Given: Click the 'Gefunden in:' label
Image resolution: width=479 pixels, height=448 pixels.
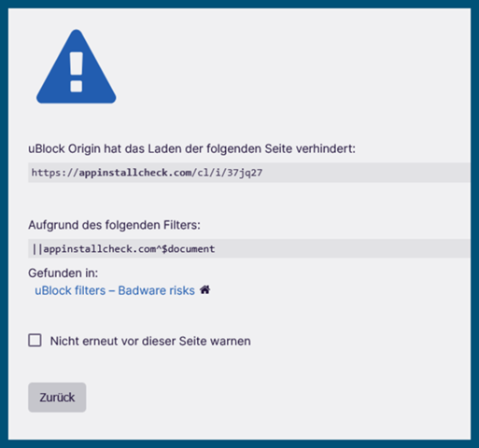Looking at the screenshot, I should 63,273.
